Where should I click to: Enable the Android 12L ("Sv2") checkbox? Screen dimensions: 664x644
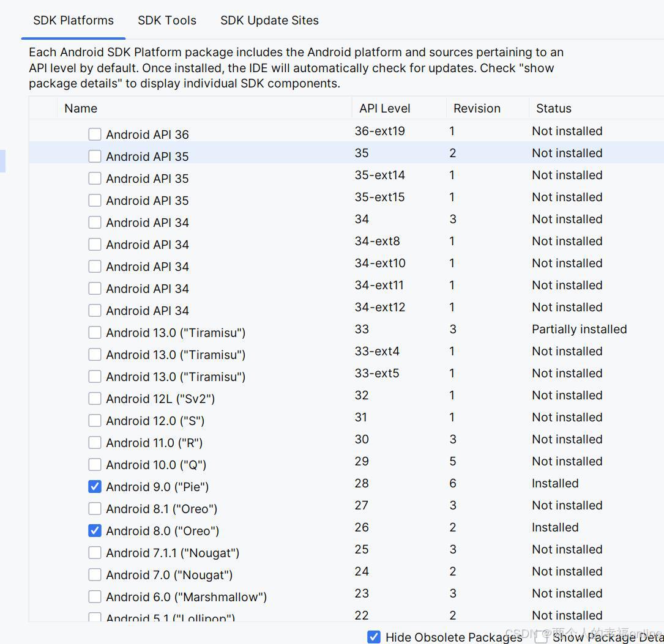click(x=95, y=398)
